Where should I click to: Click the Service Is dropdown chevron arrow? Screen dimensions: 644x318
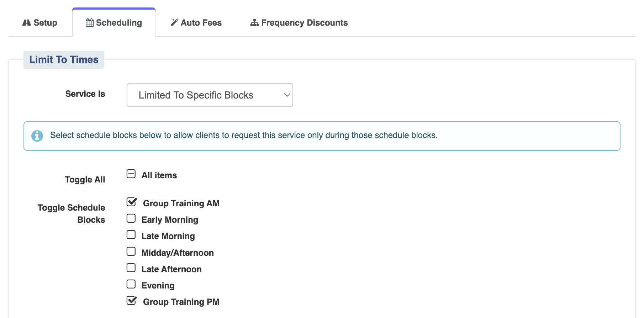tap(287, 95)
